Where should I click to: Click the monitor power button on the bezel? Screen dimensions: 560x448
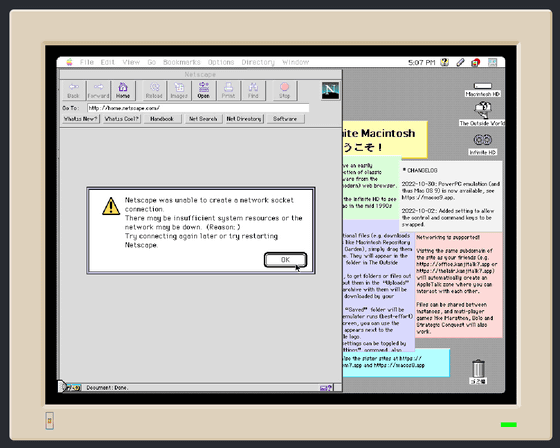[x=50, y=421]
